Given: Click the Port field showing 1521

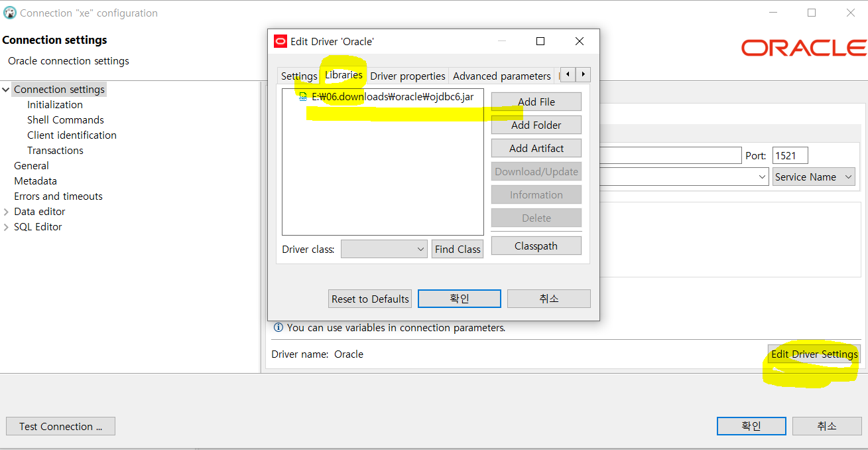Looking at the screenshot, I should click(790, 155).
